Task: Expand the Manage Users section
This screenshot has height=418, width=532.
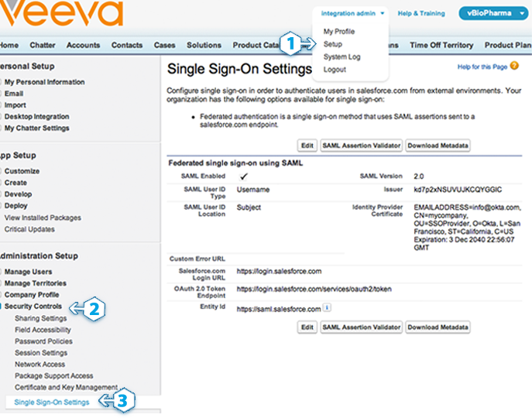Action: click(28, 272)
